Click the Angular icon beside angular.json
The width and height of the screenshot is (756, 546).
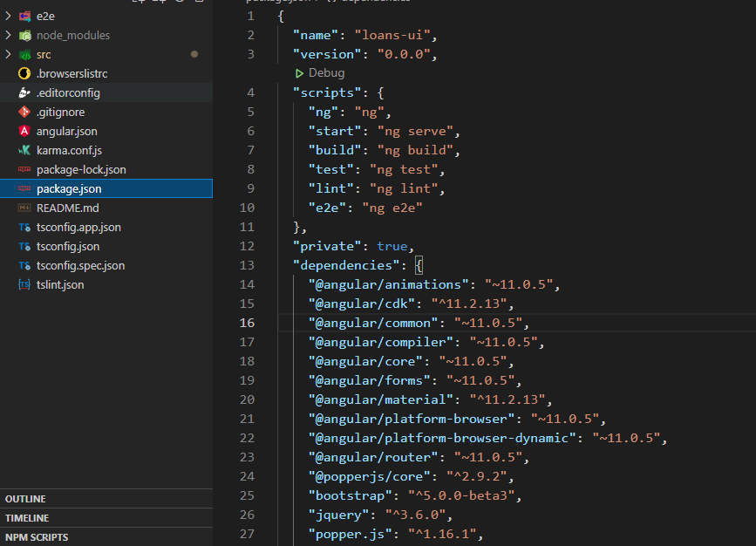[24, 131]
